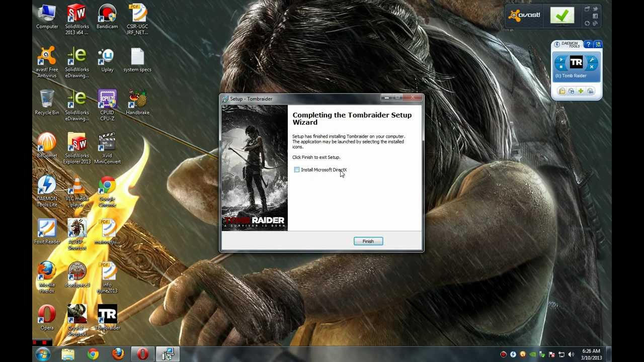Click the DAEMON Tools gadget logo tab
Image resolution: width=644 pixels, height=362 pixels.
(x=568, y=45)
